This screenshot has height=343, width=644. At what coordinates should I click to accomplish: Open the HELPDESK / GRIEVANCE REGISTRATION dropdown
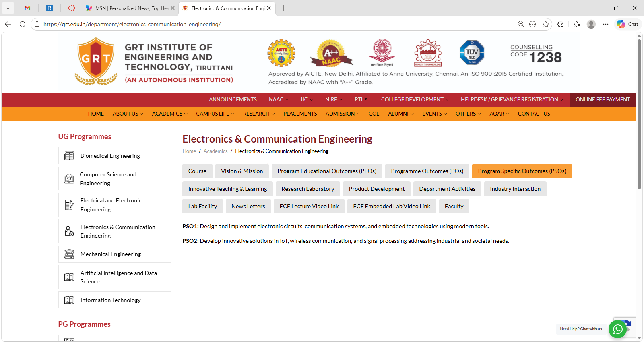coord(512,99)
